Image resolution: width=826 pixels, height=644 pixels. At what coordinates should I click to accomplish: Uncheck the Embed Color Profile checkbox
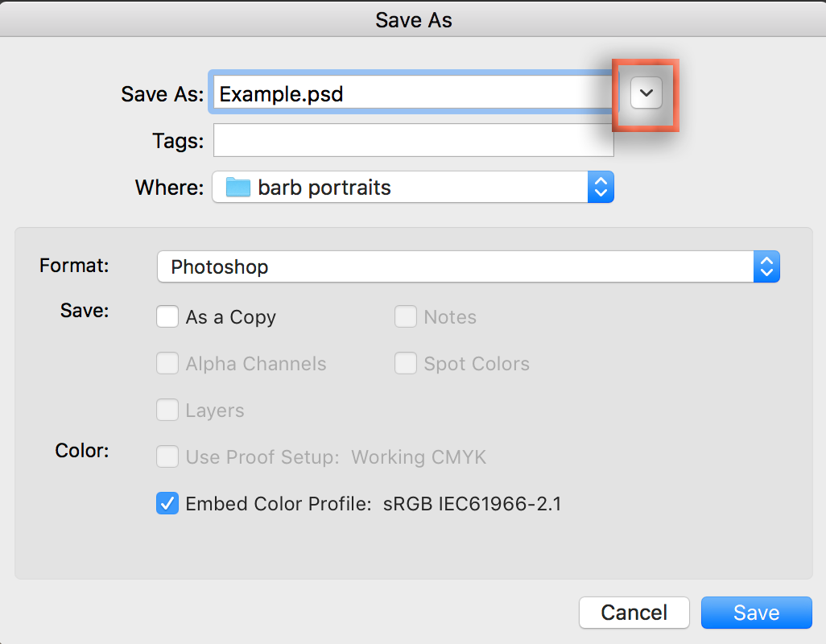pos(167,504)
